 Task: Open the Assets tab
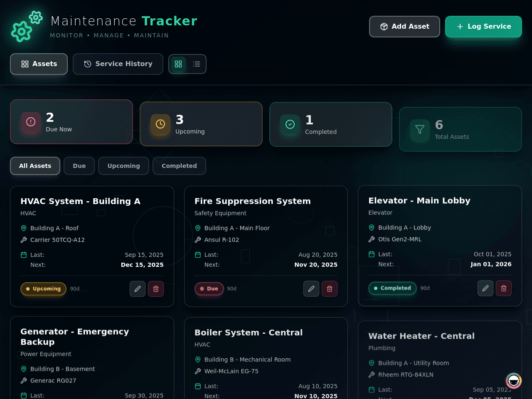point(39,64)
